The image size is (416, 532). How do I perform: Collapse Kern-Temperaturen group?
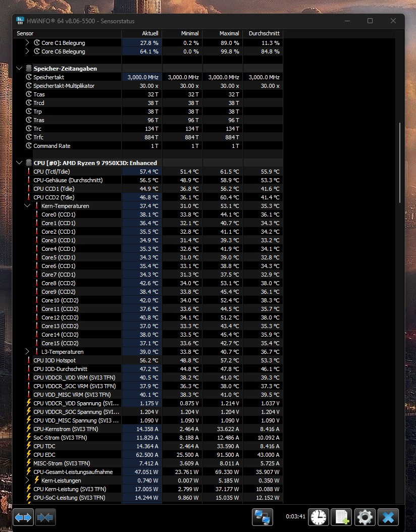[27, 205]
